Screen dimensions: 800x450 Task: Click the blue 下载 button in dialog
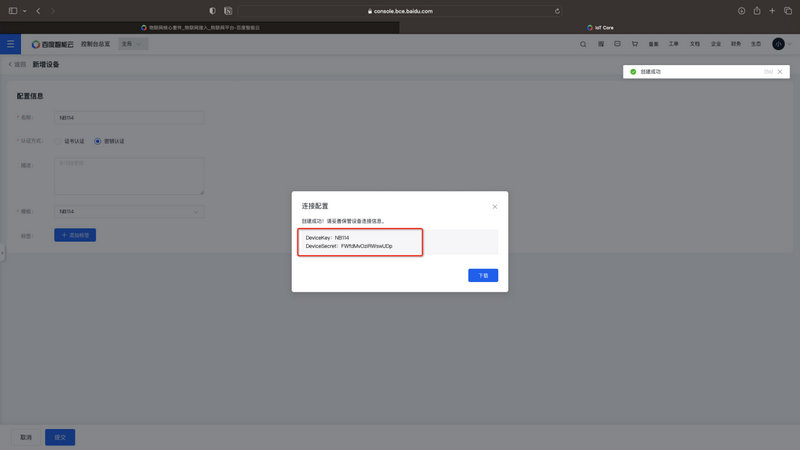coord(483,275)
